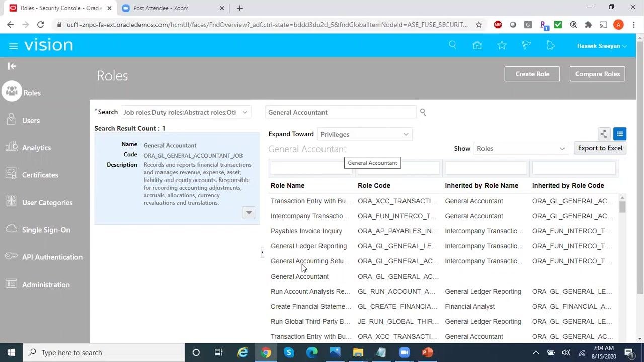Open Certificates in the left sidebar
The image size is (644, 362).
point(40,175)
